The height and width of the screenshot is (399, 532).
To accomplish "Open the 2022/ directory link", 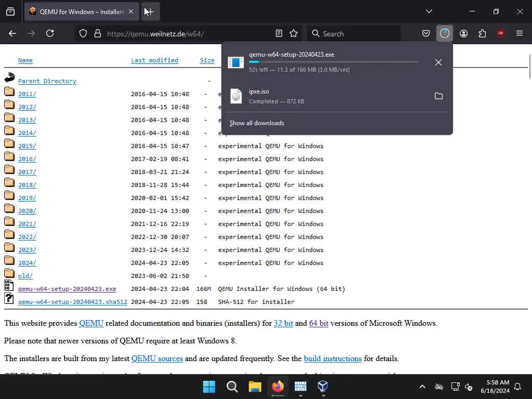I will (x=27, y=237).
